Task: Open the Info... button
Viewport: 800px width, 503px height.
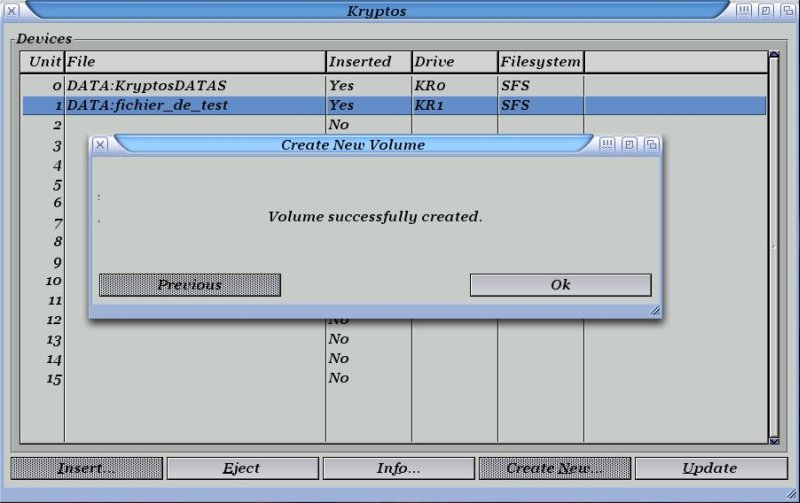Action: click(399, 468)
